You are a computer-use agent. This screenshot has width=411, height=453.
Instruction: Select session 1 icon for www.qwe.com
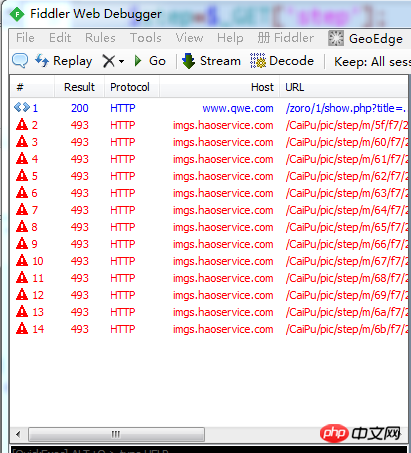(22, 108)
